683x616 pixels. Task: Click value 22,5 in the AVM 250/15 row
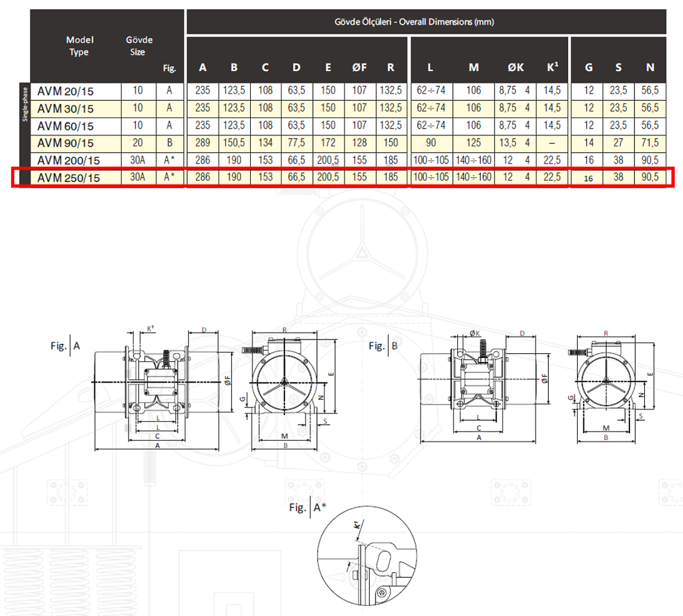(552, 177)
